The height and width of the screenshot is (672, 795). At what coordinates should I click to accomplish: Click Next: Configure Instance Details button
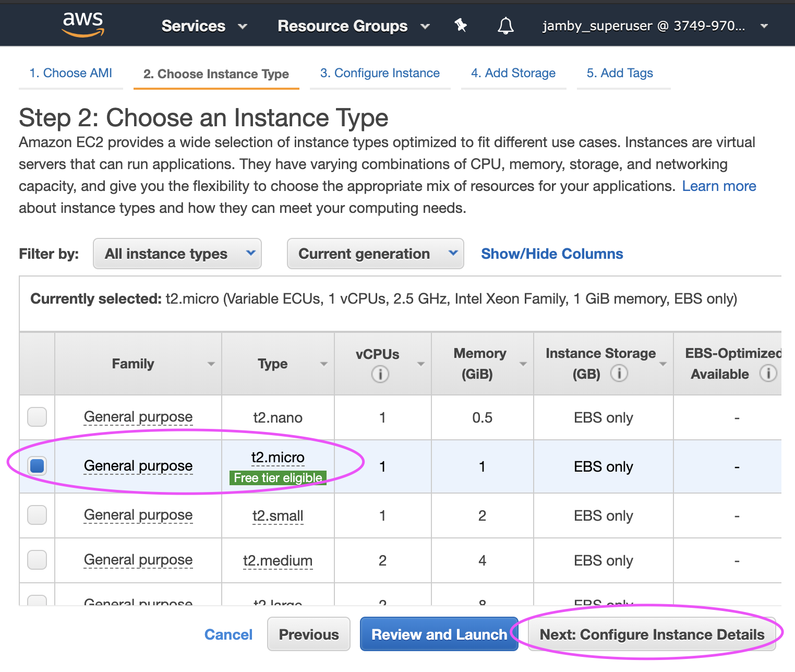click(652, 634)
